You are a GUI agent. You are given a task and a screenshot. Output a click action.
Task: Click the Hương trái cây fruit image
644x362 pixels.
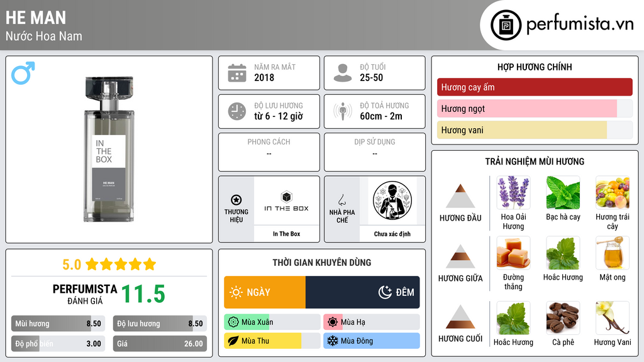pos(613,192)
